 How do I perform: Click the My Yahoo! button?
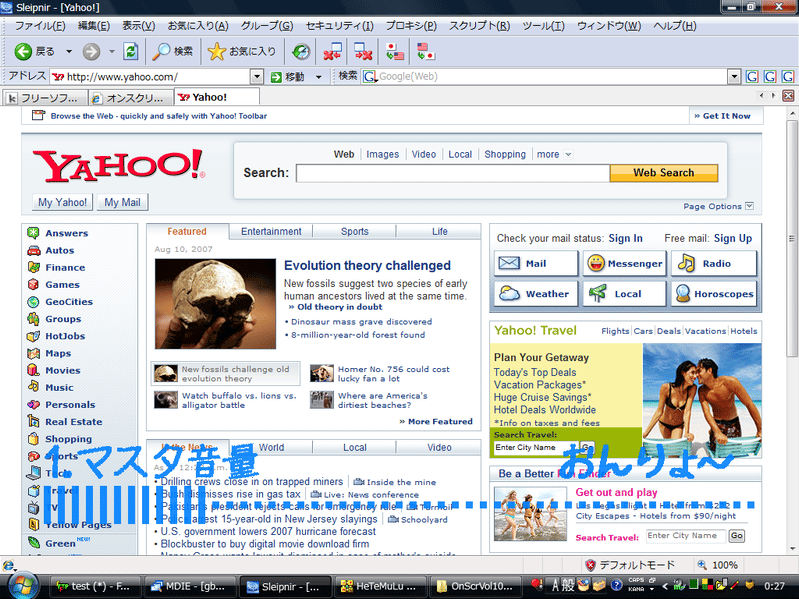click(62, 202)
